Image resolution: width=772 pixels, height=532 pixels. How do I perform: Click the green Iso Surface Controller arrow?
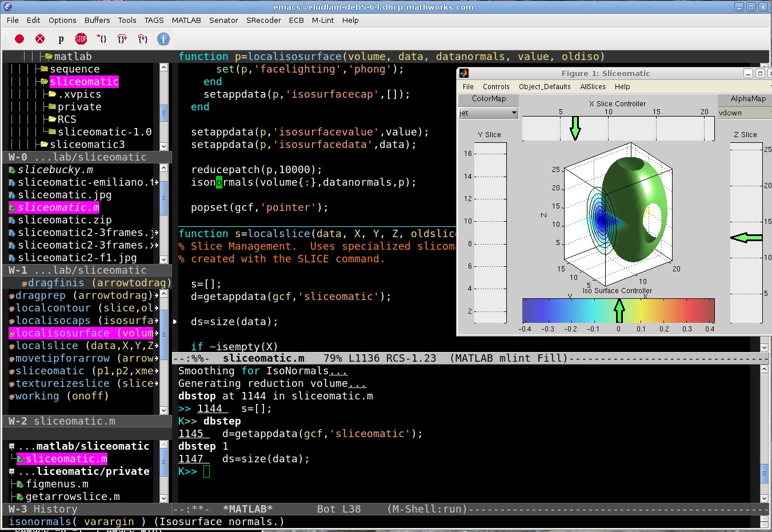619,310
